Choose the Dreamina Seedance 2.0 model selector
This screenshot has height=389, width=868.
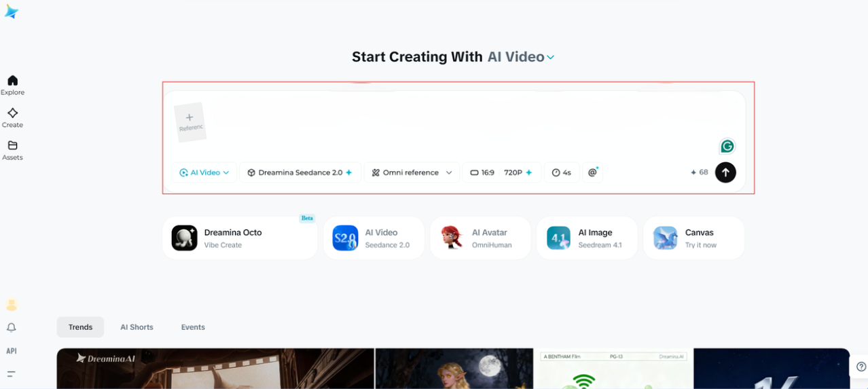click(x=300, y=172)
